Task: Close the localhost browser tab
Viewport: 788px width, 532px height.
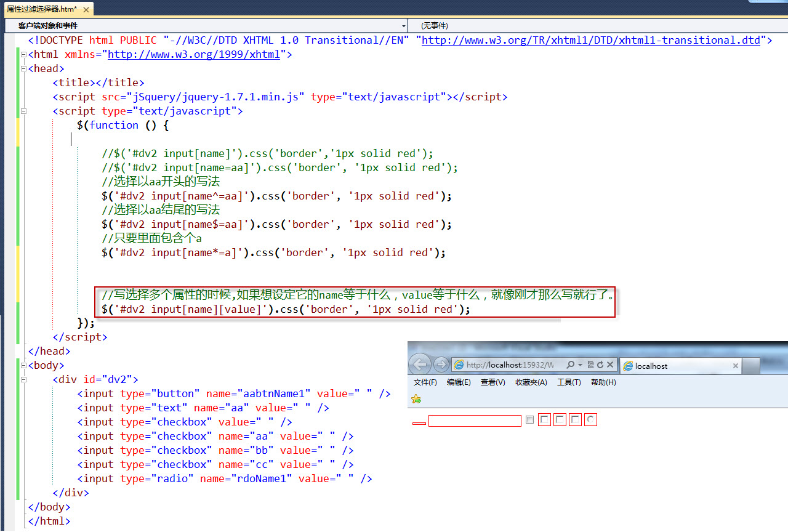Action: click(x=735, y=366)
